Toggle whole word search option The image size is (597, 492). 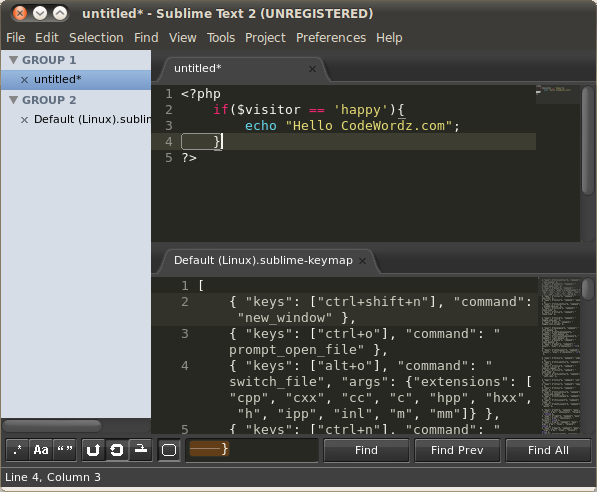[x=65, y=450]
